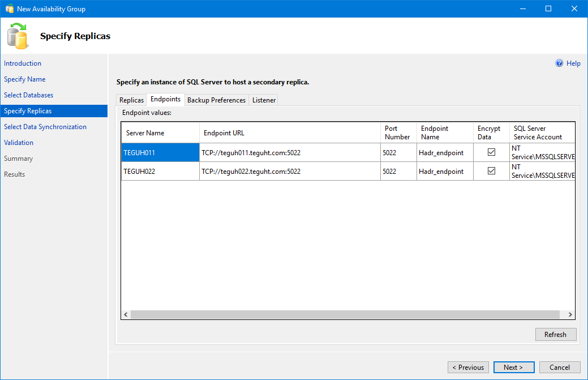Screen dimensions: 588x380
Task: Click the Cancel button
Action: (559, 367)
